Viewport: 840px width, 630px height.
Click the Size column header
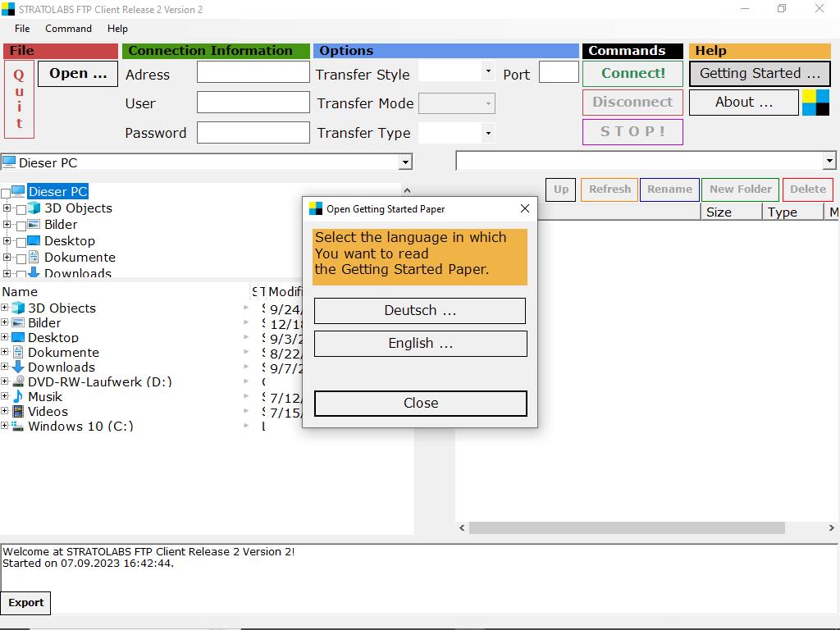click(731, 212)
